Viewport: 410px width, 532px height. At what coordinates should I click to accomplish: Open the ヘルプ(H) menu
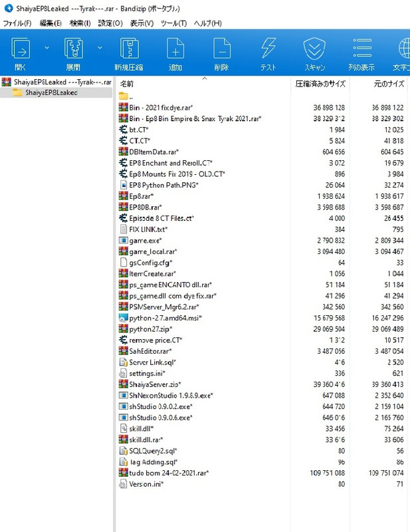tap(208, 23)
